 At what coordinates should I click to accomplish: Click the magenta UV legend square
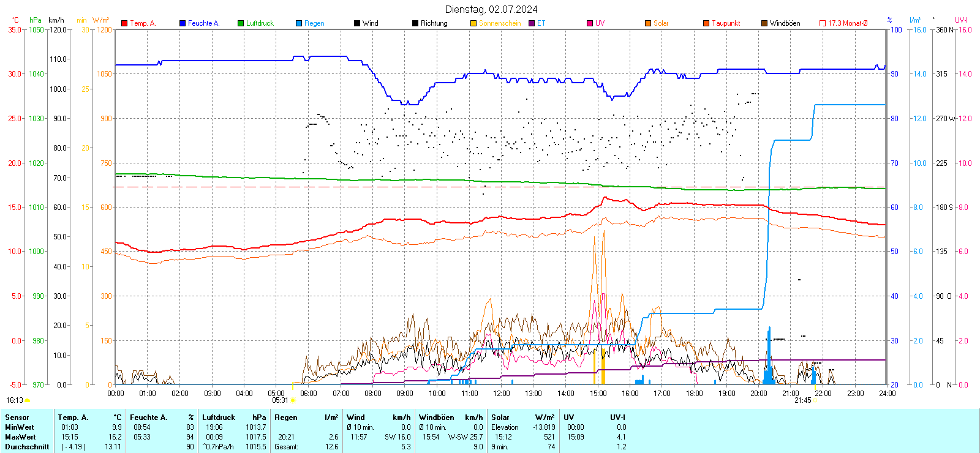click(x=590, y=23)
